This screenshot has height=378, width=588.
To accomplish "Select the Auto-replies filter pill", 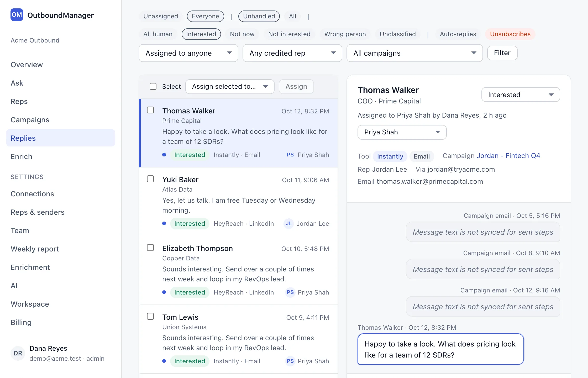I will [458, 34].
